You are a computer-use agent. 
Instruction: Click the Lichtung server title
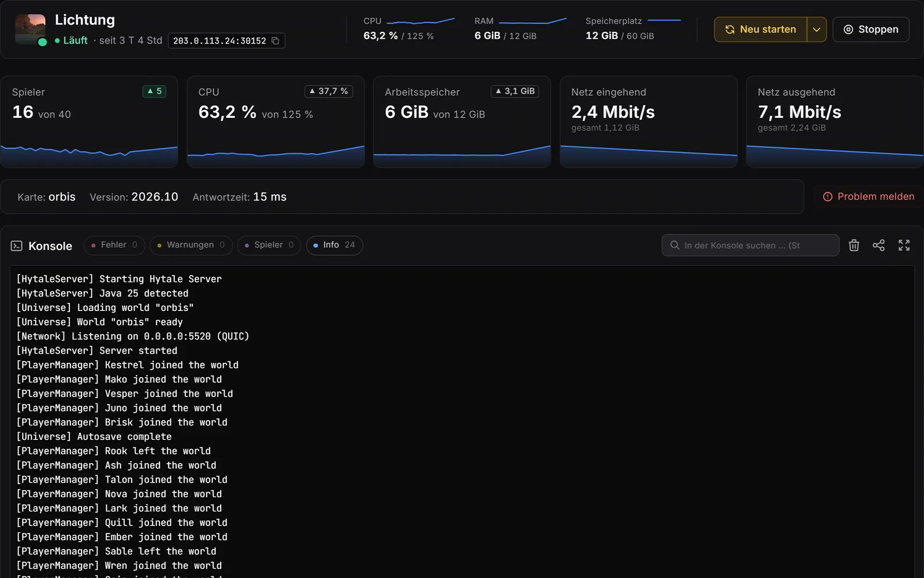tap(85, 20)
